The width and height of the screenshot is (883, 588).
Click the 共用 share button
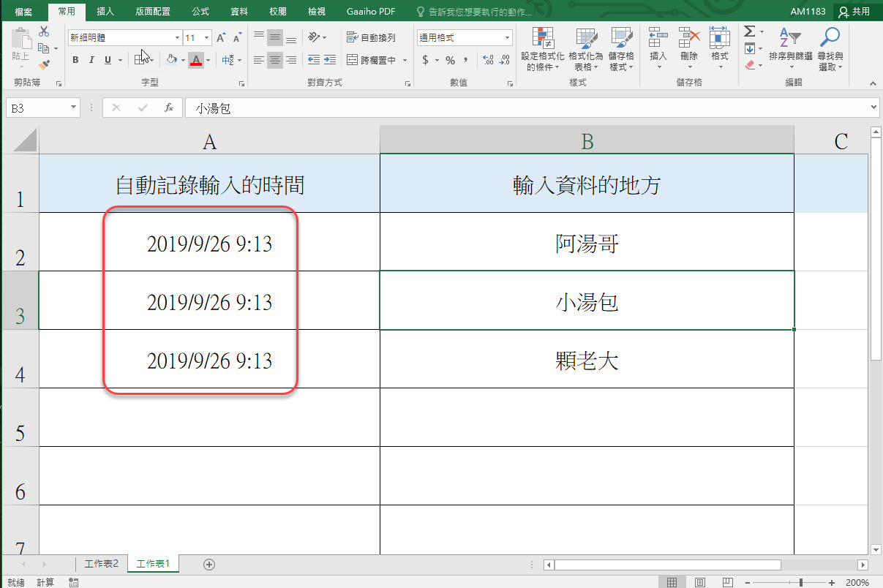pyautogui.click(x=855, y=11)
